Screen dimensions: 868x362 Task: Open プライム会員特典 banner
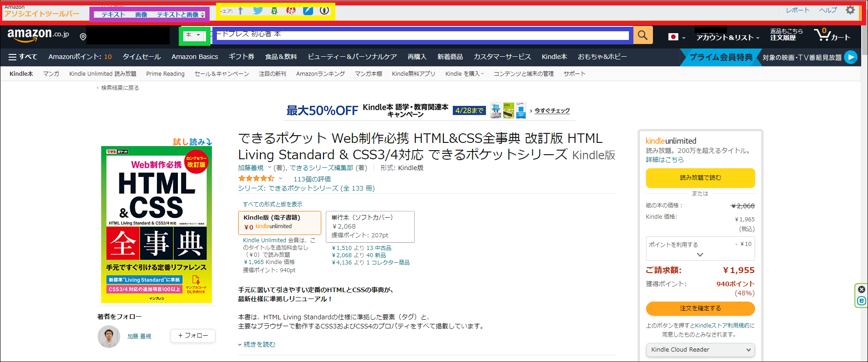click(721, 57)
